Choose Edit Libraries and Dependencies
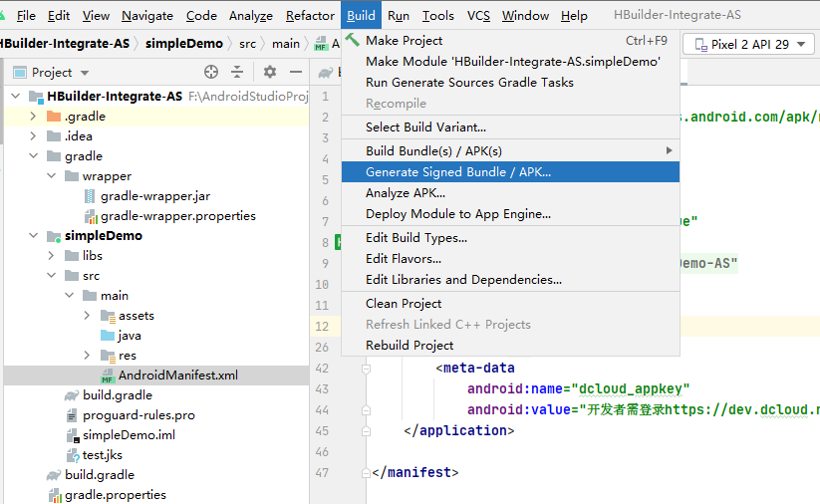This screenshot has height=504, width=820. (x=510, y=280)
